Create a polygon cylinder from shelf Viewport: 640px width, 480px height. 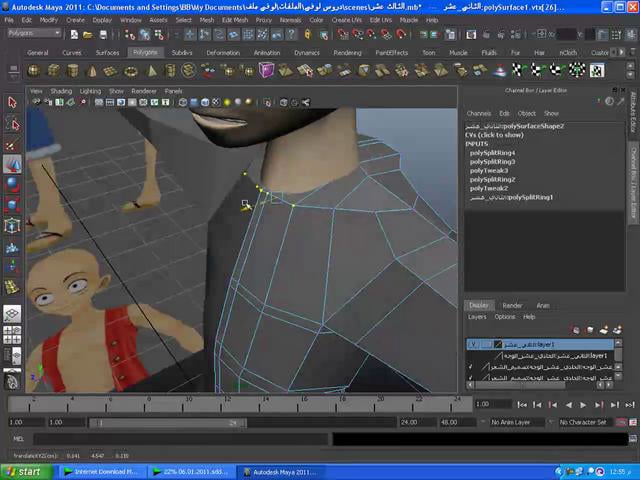(x=73, y=71)
